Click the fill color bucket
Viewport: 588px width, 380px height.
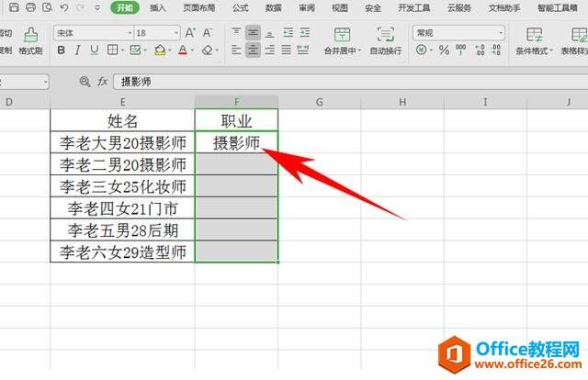[x=160, y=50]
